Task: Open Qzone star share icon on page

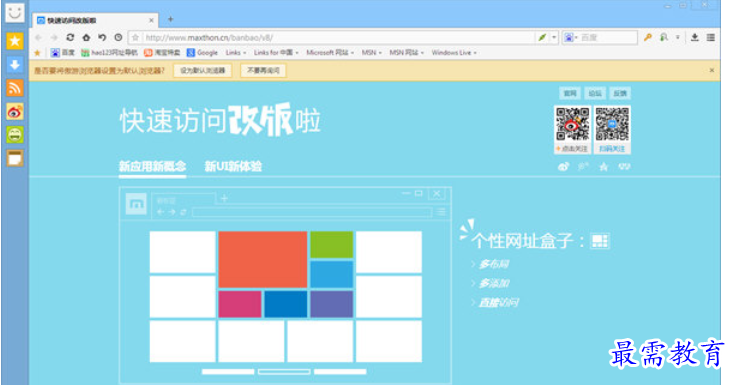Action: (604, 166)
